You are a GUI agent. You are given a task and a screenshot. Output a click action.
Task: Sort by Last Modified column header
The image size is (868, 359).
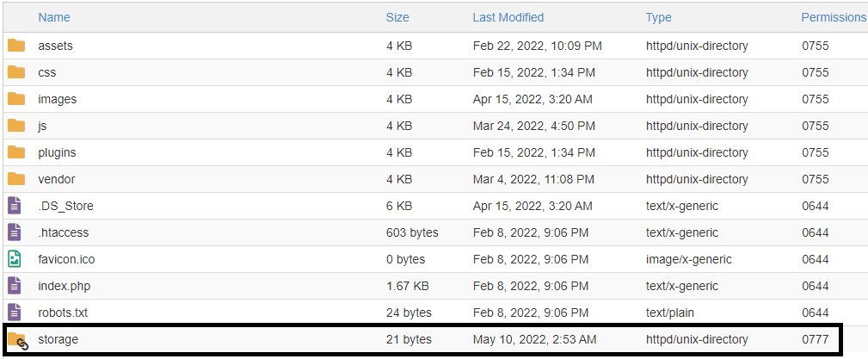508,17
